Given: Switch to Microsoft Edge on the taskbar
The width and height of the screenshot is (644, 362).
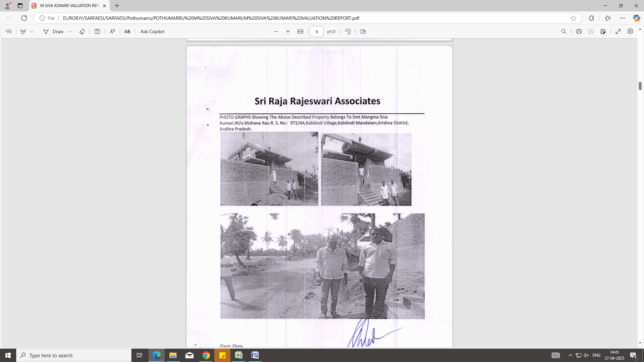Looking at the screenshot, I should [x=156, y=355].
